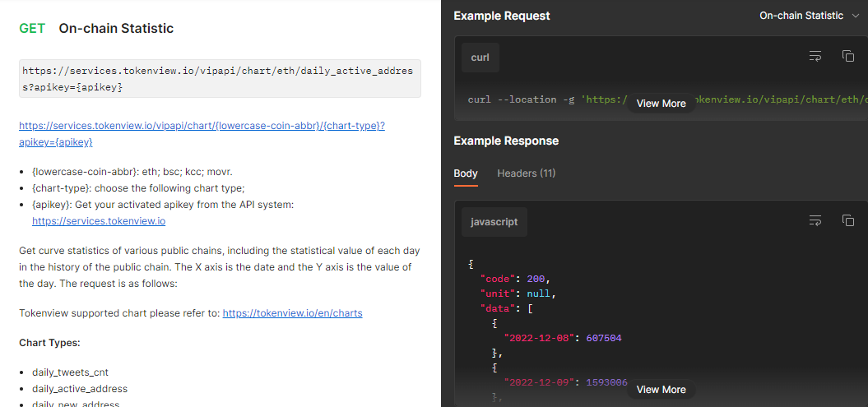Switch to the Headers (11) tab
868x407 pixels.
pyautogui.click(x=526, y=173)
